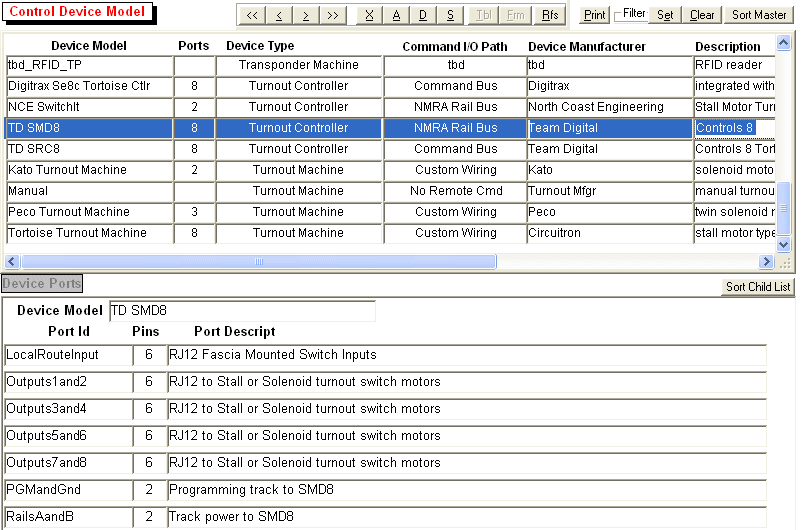Viewport: 801px width, 530px height.
Task: Select the Digitrax Se8c Tortoise Ctlr row
Action: click(x=89, y=86)
